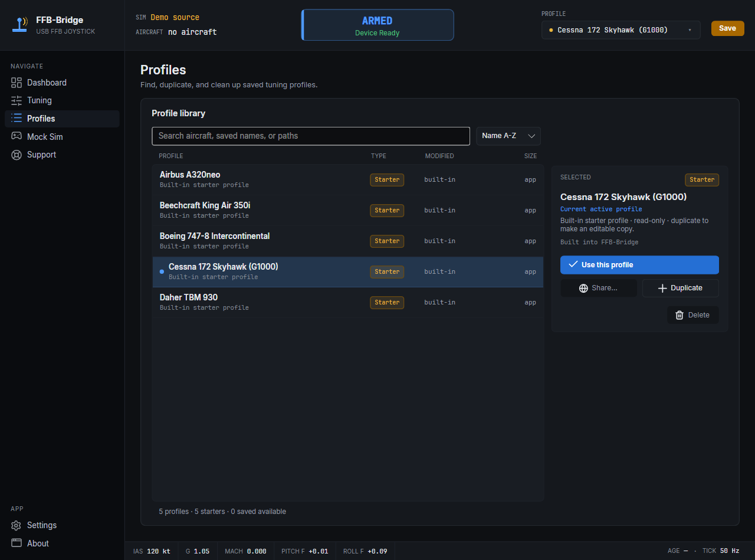The height and width of the screenshot is (560, 755).
Task: Select Profiles in the navigation
Action: [x=62, y=119]
